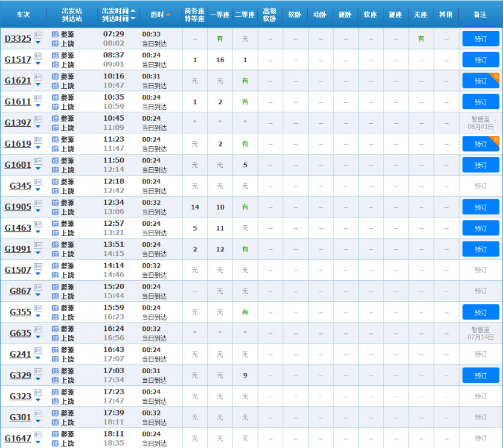
Task: Open train number link G345
Action: click(20, 186)
